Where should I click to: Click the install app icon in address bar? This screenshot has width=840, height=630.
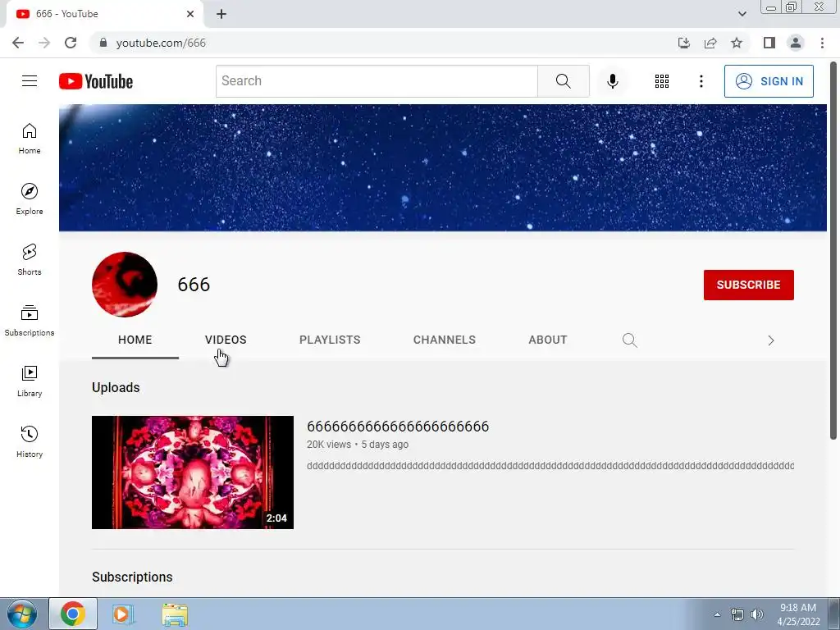pos(684,43)
